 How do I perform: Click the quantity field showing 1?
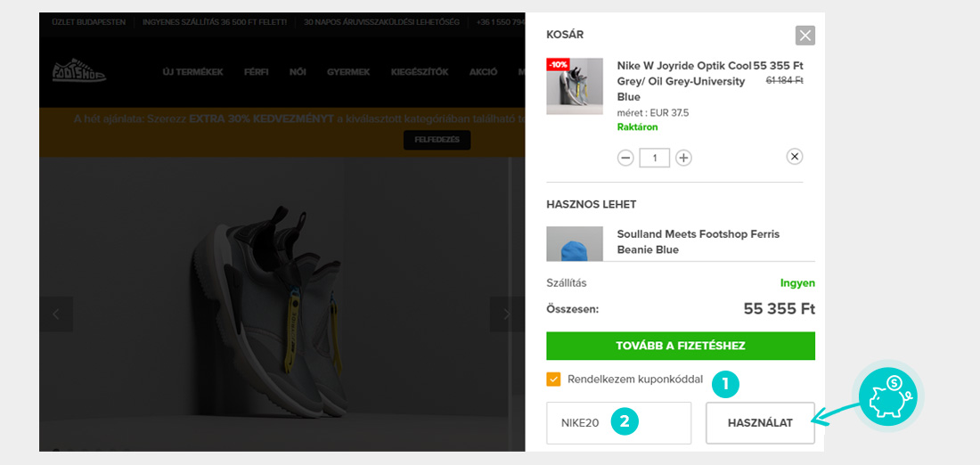point(655,158)
